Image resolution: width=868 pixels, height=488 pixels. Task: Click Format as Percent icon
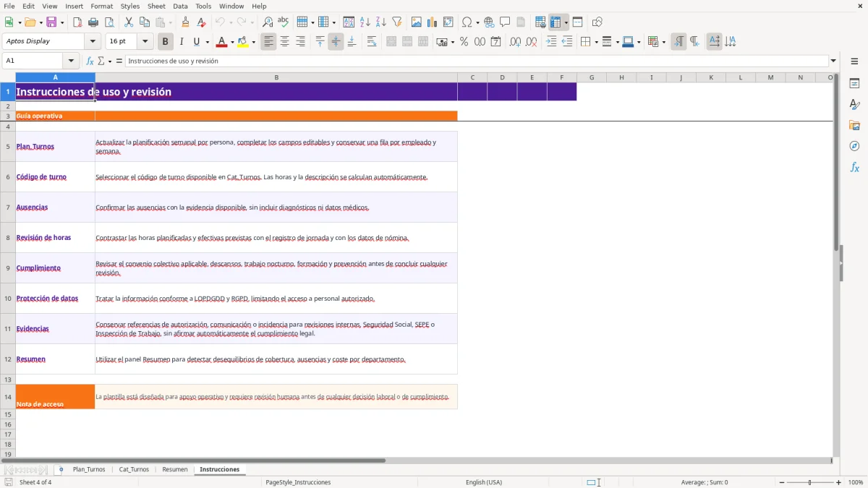tap(464, 42)
